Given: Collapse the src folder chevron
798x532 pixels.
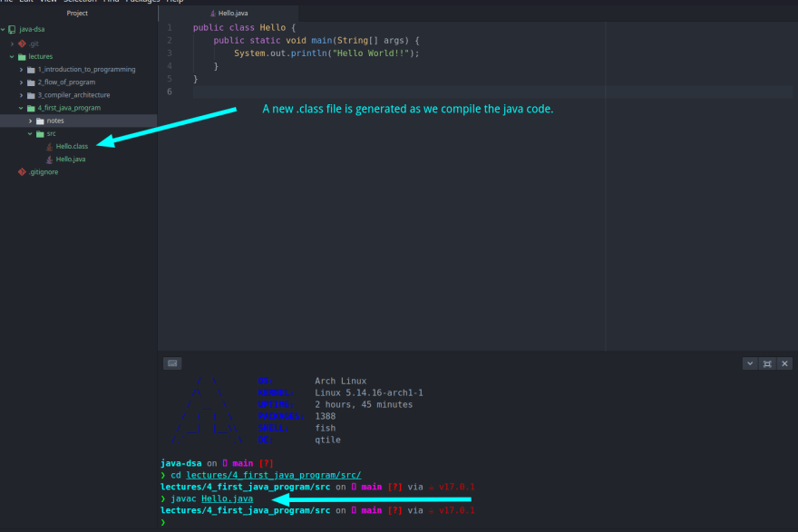Looking at the screenshot, I should click(31, 134).
